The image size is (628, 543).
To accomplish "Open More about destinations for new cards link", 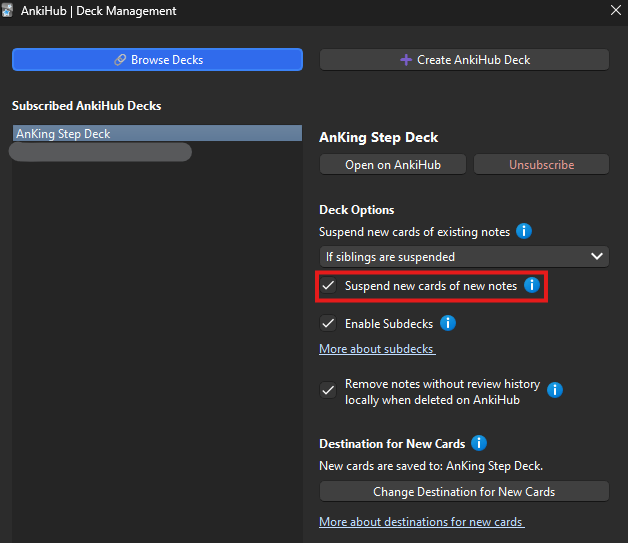I will click(422, 522).
